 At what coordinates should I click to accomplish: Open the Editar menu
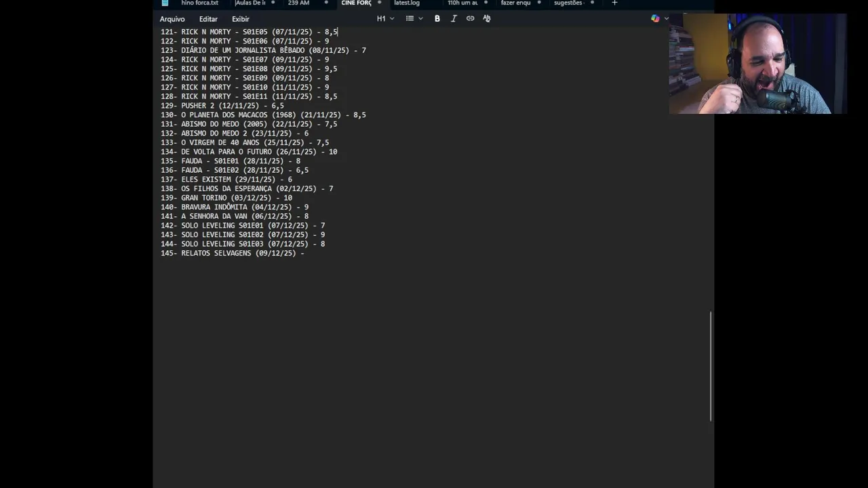pyautogui.click(x=208, y=19)
